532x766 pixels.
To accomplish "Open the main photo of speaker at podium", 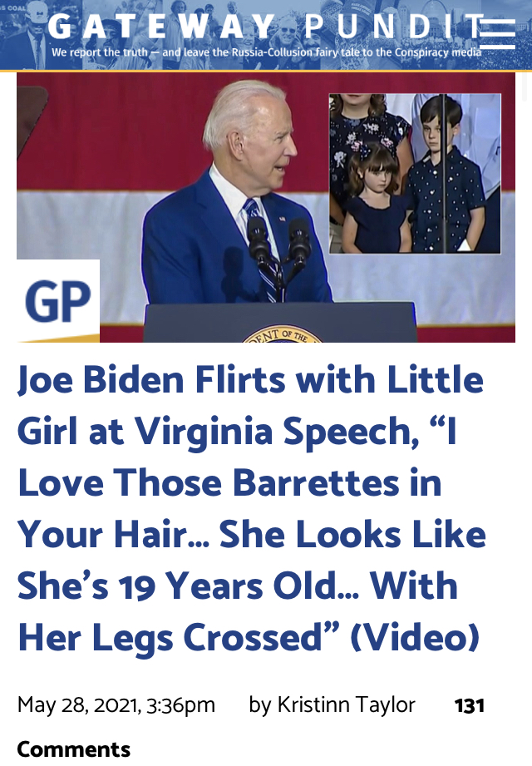I will [x=266, y=208].
